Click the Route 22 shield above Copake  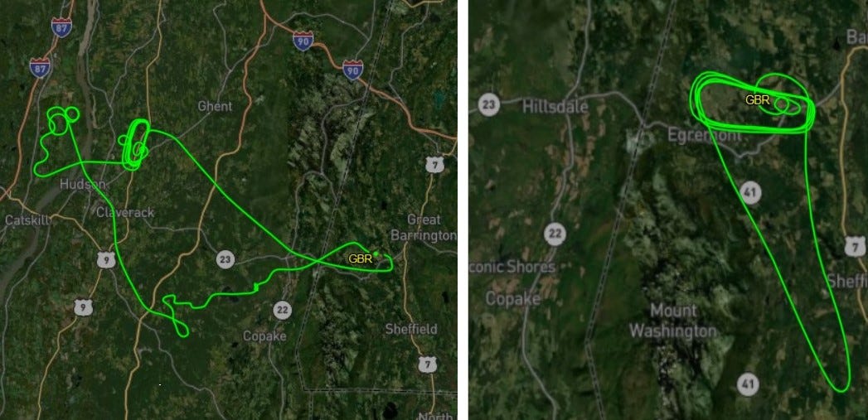point(283,311)
